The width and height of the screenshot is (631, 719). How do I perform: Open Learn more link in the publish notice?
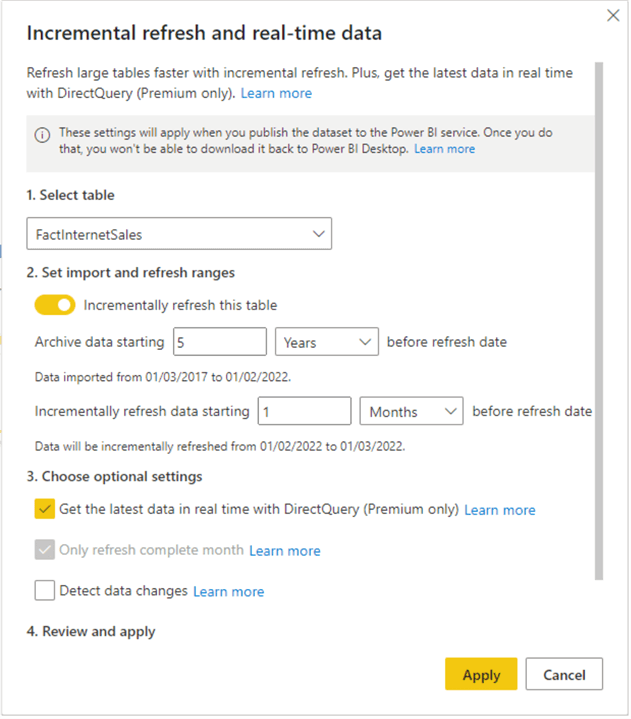(x=444, y=149)
